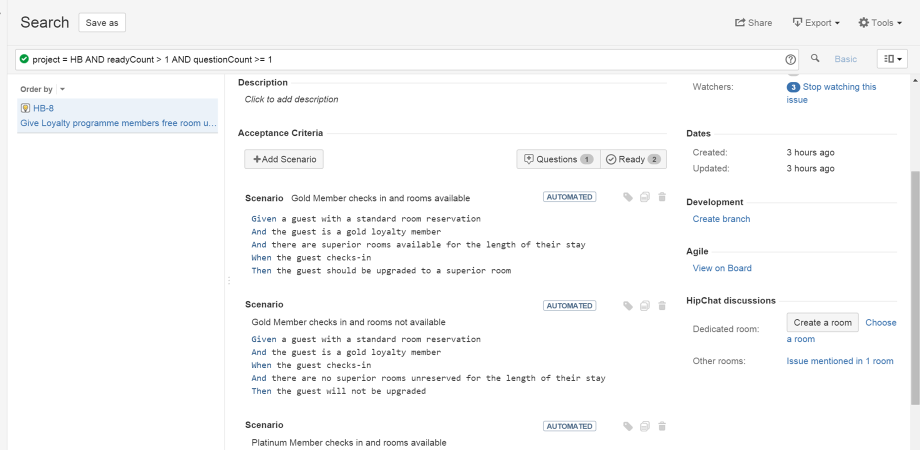Toggle Questions filter in Acceptance Criteria

[559, 159]
